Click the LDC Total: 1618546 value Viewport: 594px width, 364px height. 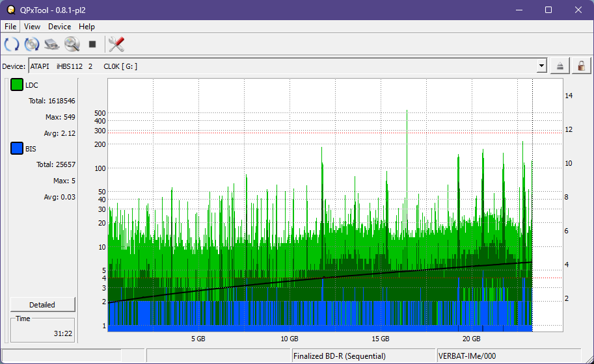52,101
